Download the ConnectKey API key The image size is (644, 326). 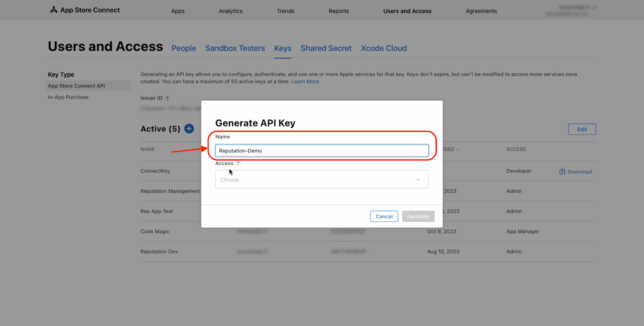(x=575, y=171)
